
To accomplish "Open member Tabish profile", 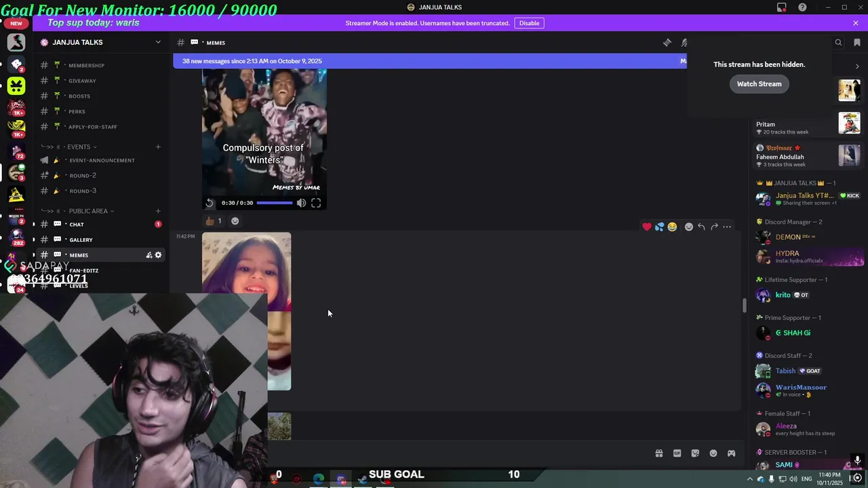I will 808,371.
